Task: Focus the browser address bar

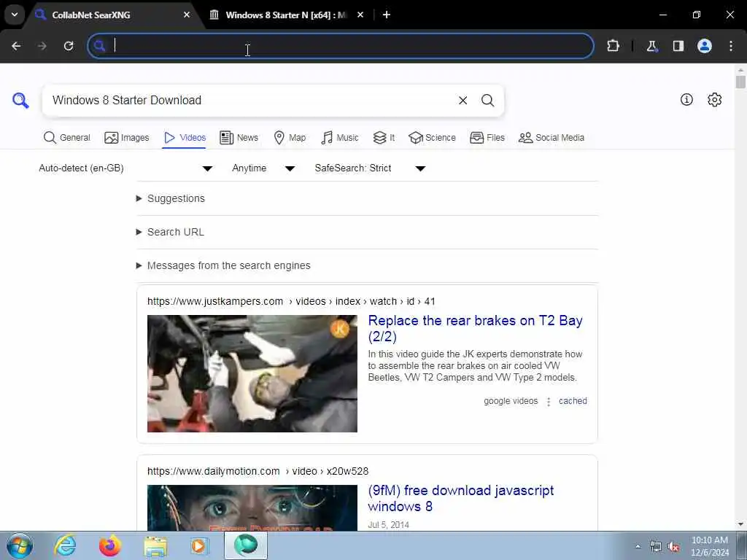Action: pyautogui.click(x=341, y=46)
